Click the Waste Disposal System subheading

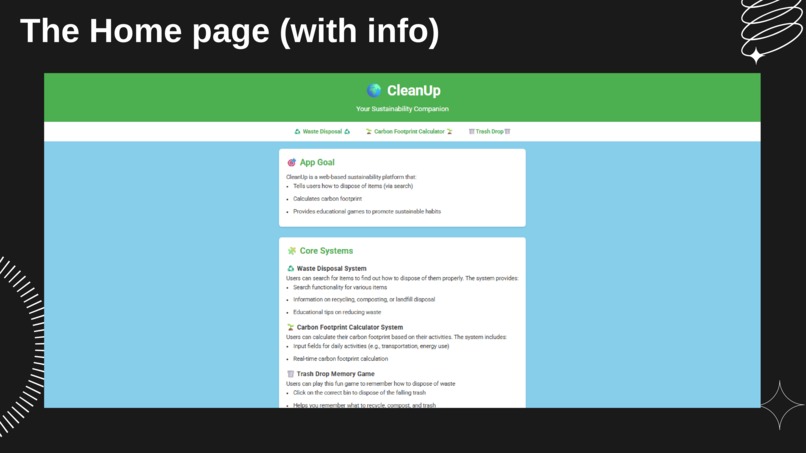[332, 268]
